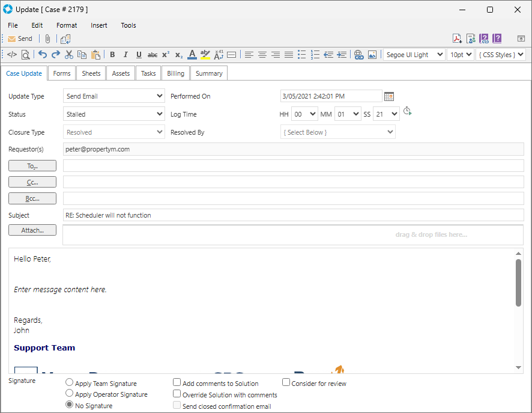Click the insert image icon
This screenshot has width=532, height=413.
click(372, 55)
